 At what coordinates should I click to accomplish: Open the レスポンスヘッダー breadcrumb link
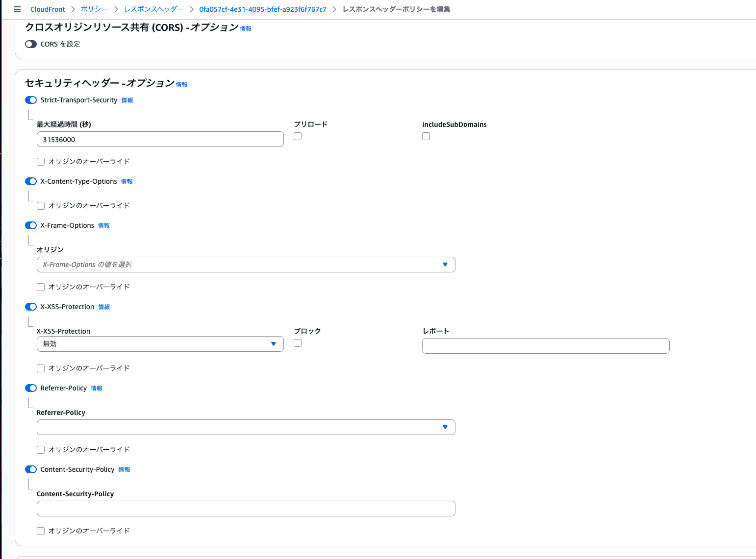click(154, 9)
